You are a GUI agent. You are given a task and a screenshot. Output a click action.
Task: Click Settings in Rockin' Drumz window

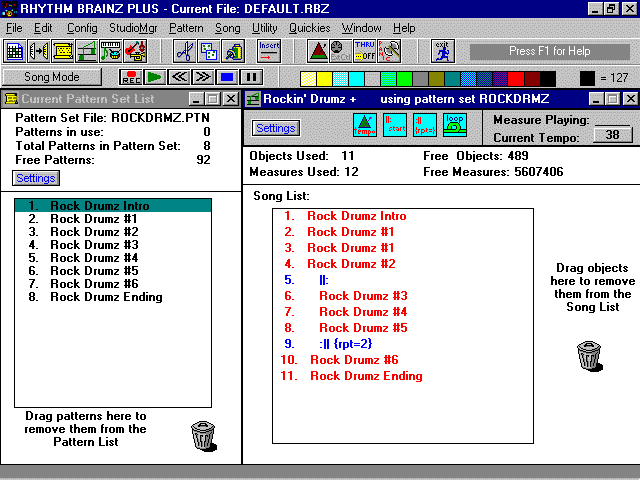tap(276, 128)
